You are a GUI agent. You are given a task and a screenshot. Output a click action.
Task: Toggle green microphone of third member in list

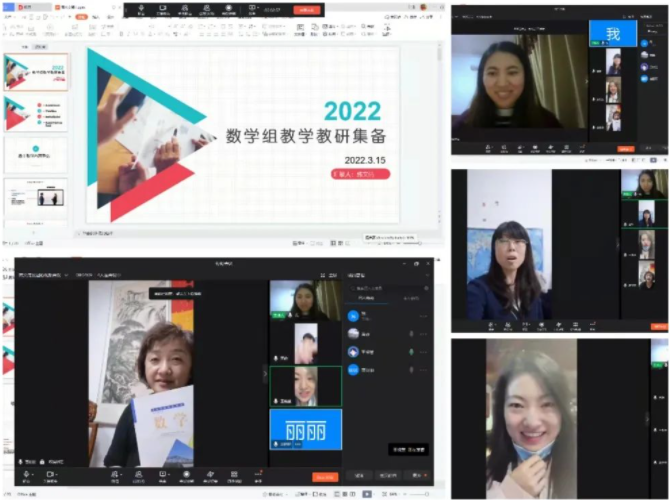tap(411, 352)
